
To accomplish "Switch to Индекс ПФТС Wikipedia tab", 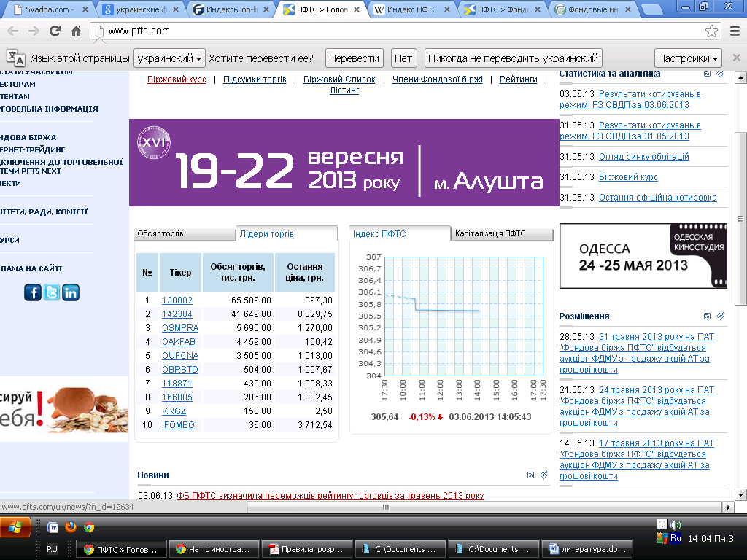I will pos(412,9).
